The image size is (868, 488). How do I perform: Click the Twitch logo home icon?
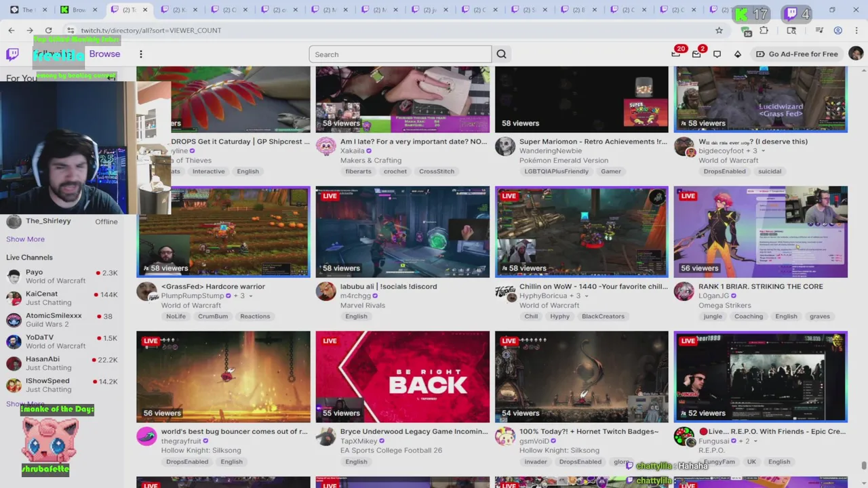coord(12,54)
